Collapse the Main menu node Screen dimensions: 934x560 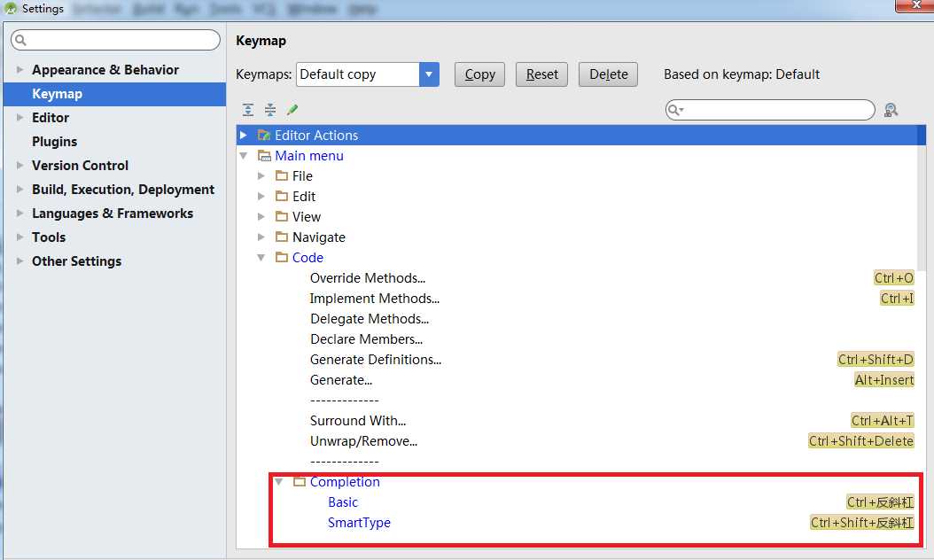click(243, 155)
